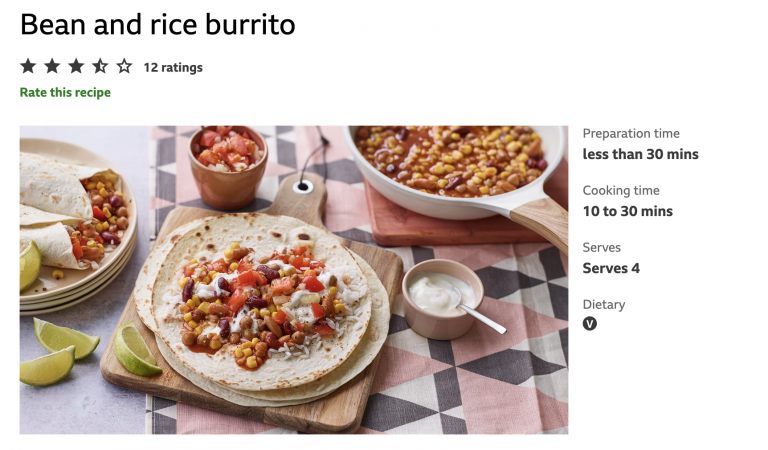The height and width of the screenshot is (450, 768).
Task: Open the Rate this recipe link
Action: pyautogui.click(x=65, y=93)
